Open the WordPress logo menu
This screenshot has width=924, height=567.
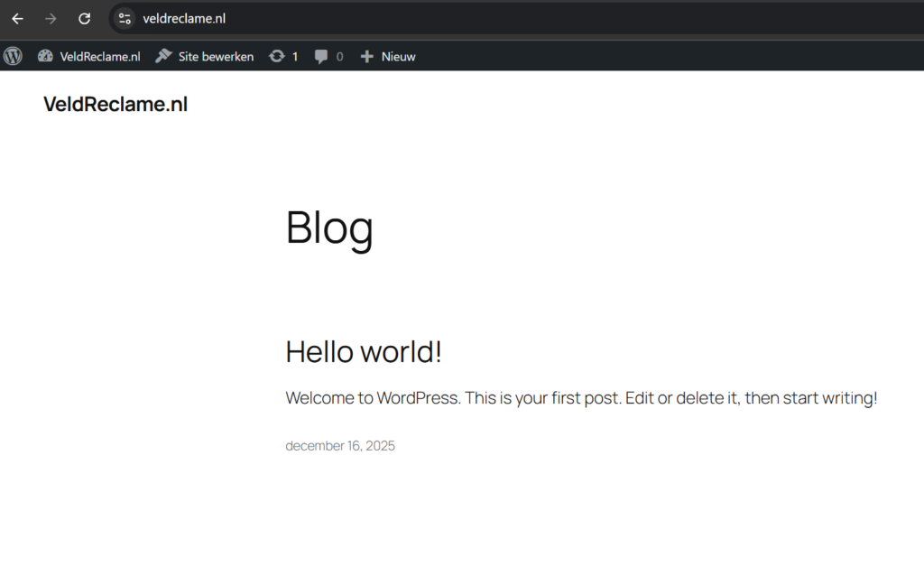12,56
